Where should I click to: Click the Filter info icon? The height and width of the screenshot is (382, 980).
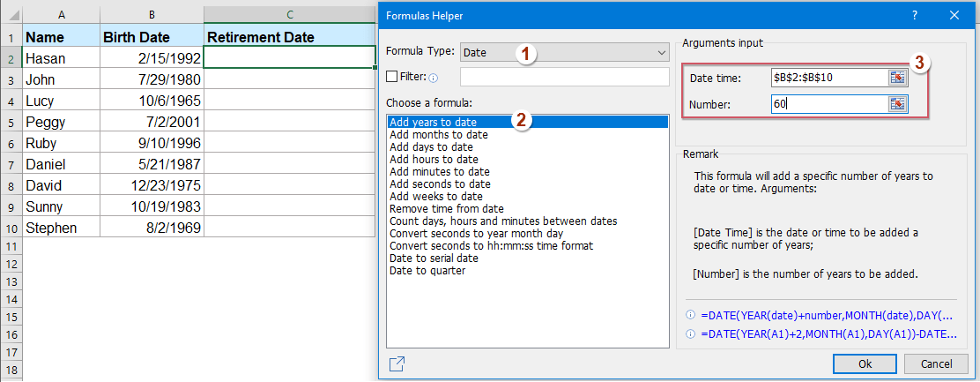[x=433, y=78]
